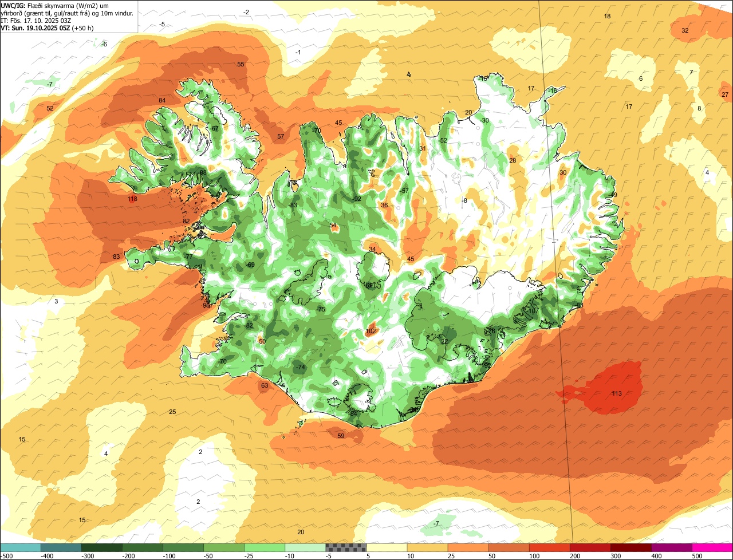Select the 31 flux value

point(423,148)
